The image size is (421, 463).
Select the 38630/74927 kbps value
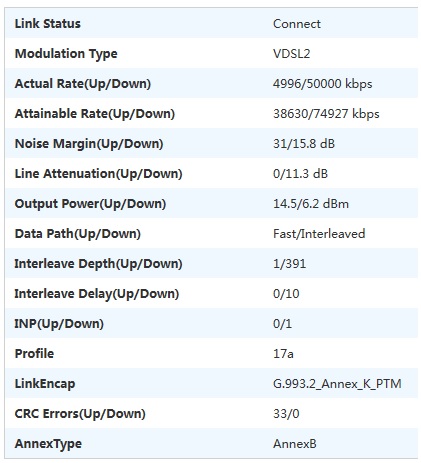click(326, 114)
